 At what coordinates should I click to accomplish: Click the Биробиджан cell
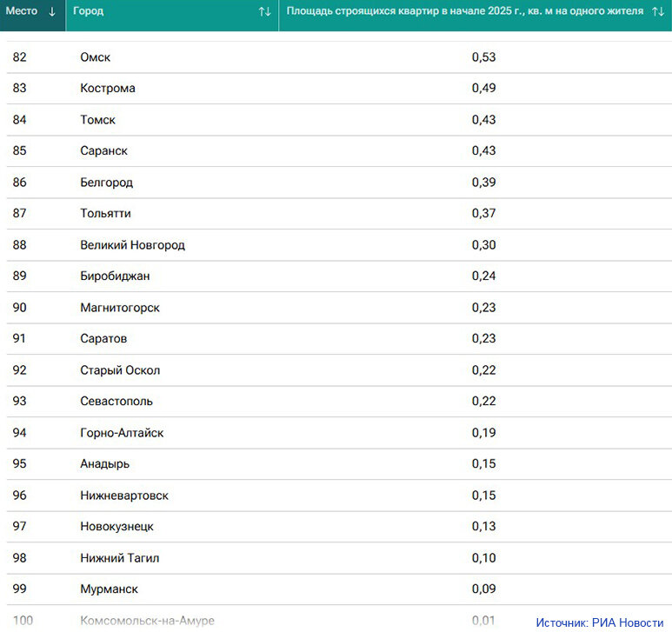(115, 276)
